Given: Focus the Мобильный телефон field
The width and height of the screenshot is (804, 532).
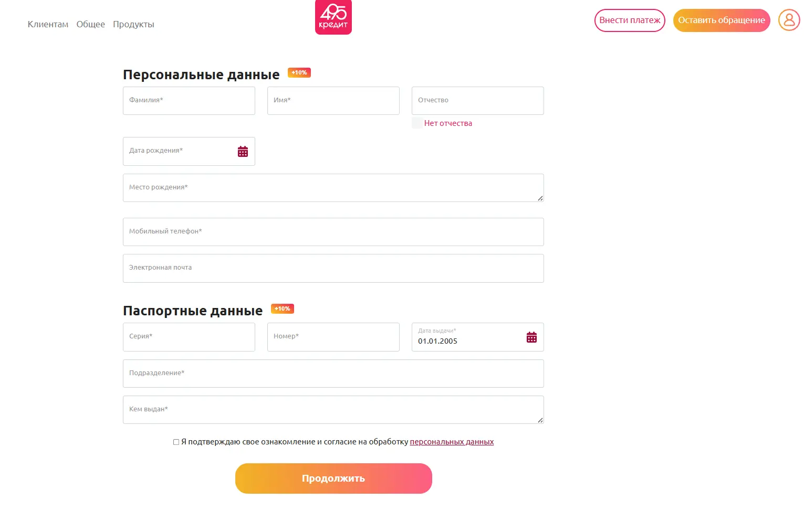Looking at the screenshot, I should pos(333,232).
